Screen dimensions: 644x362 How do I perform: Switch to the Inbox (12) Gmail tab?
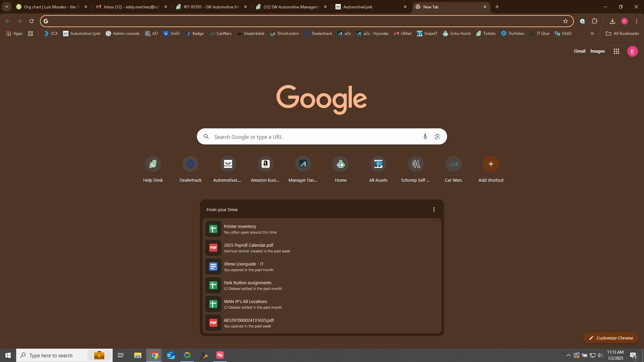(x=131, y=7)
